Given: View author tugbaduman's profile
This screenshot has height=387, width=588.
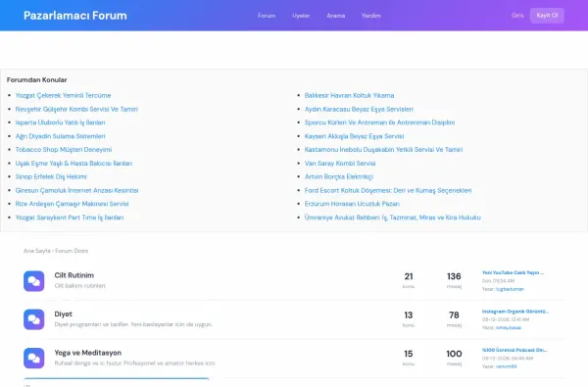Looking at the screenshot, I should (x=510, y=289).
